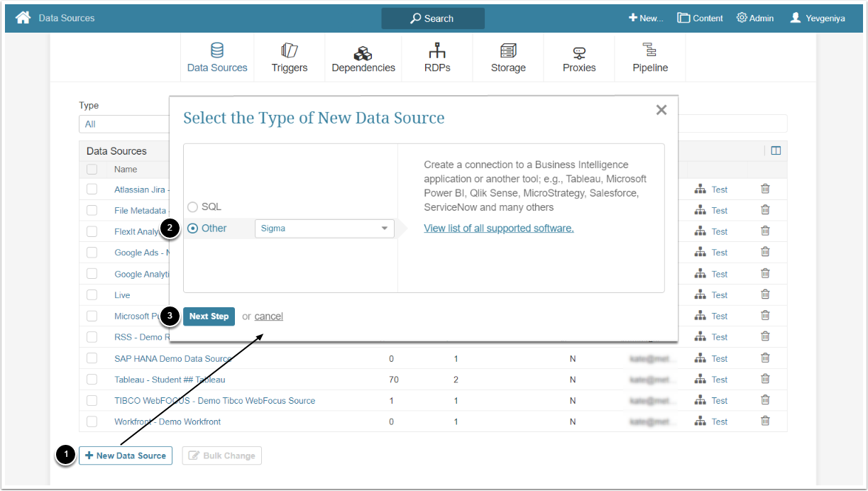Tick the SAP HANA Demo Data Source checkbox
Viewport: 868px width, 491px height.
[92, 358]
